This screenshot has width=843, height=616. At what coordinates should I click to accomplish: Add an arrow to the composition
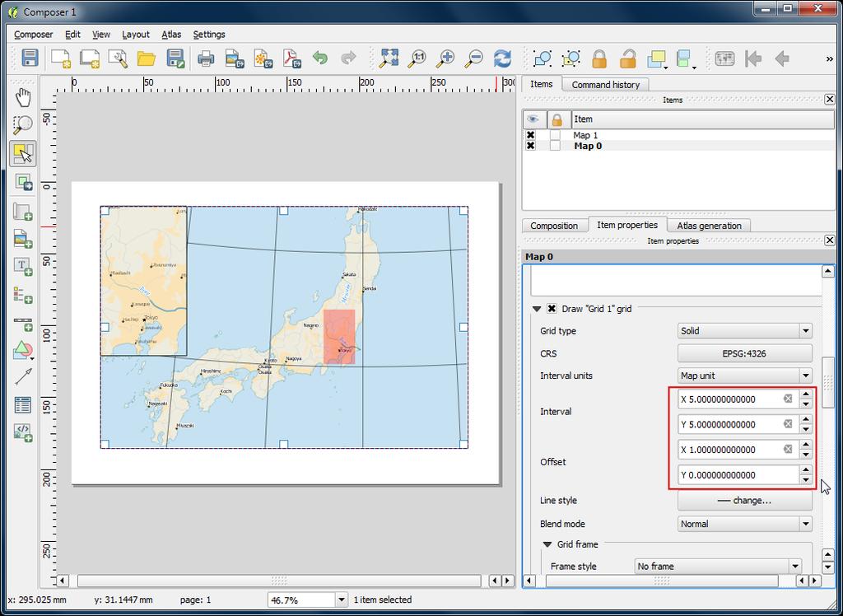pyautogui.click(x=23, y=377)
